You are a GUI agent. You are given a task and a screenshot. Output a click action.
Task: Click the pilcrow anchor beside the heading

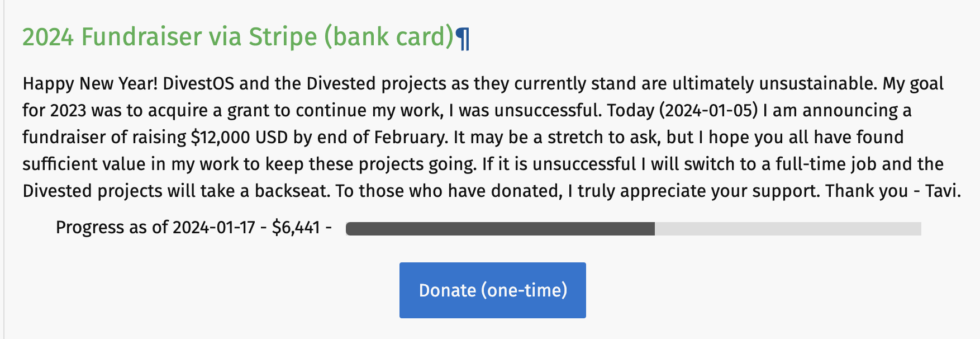pyautogui.click(x=463, y=38)
